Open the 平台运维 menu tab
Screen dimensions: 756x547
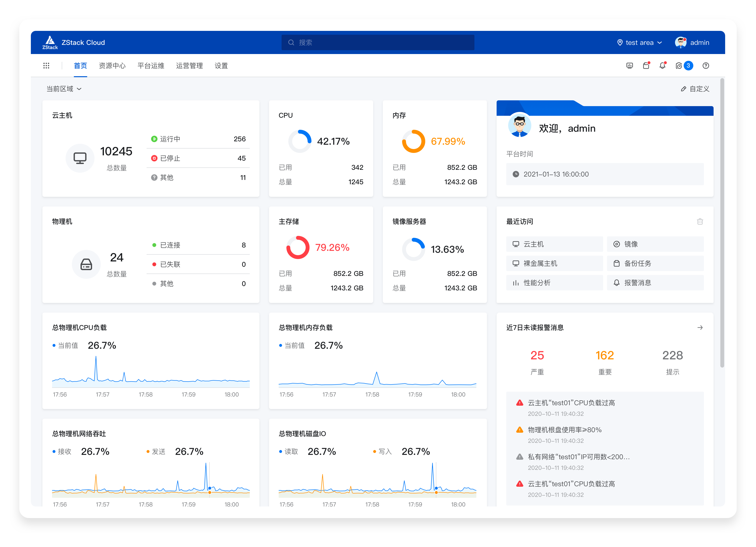point(151,66)
